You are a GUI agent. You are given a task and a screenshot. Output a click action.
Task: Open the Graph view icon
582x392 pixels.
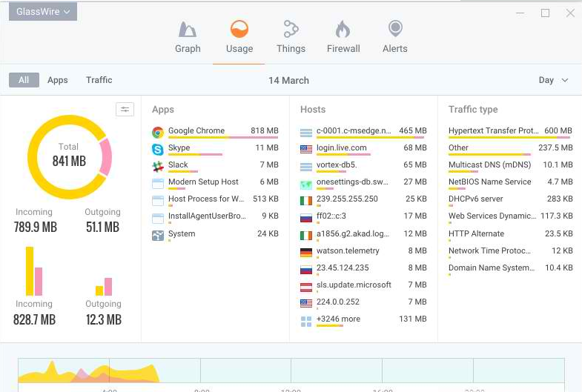tap(188, 30)
